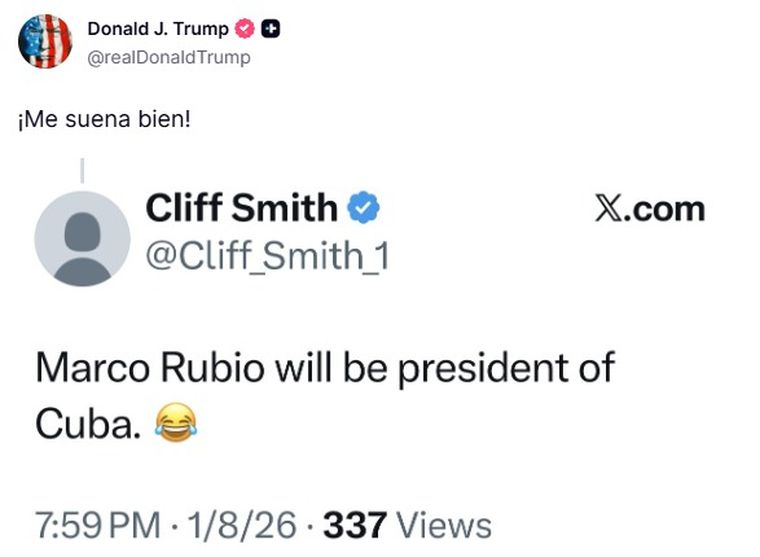The height and width of the screenshot is (557, 760).
Task: Select the "¡Me suena bien!" post text
Action: coord(103,119)
